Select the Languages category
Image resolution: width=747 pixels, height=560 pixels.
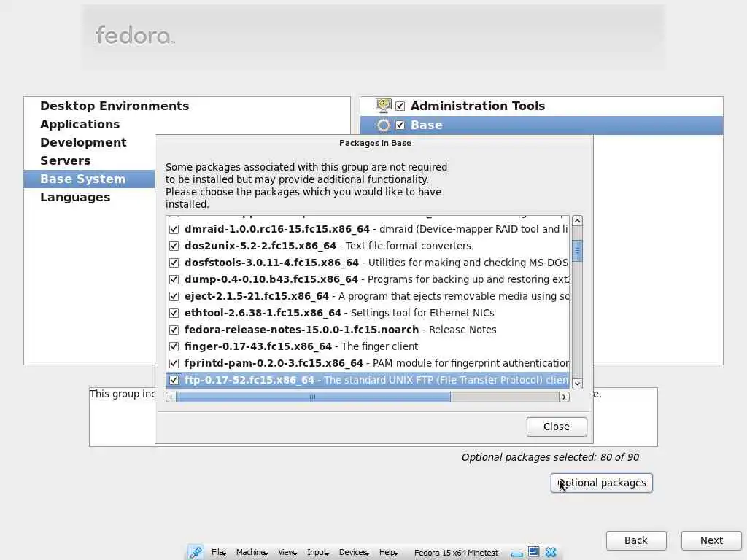(75, 197)
